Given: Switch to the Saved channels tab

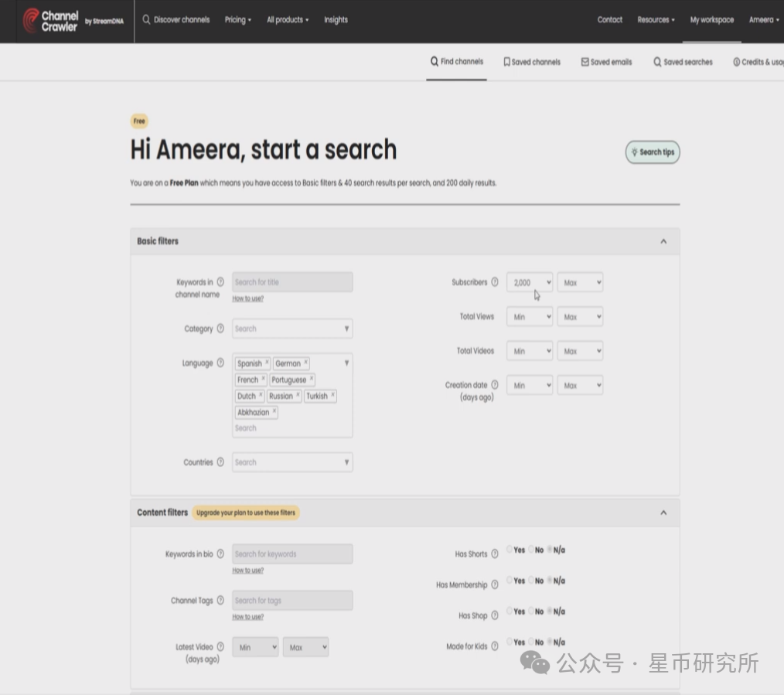Looking at the screenshot, I should pyautogui.click(x=532, y=62).
